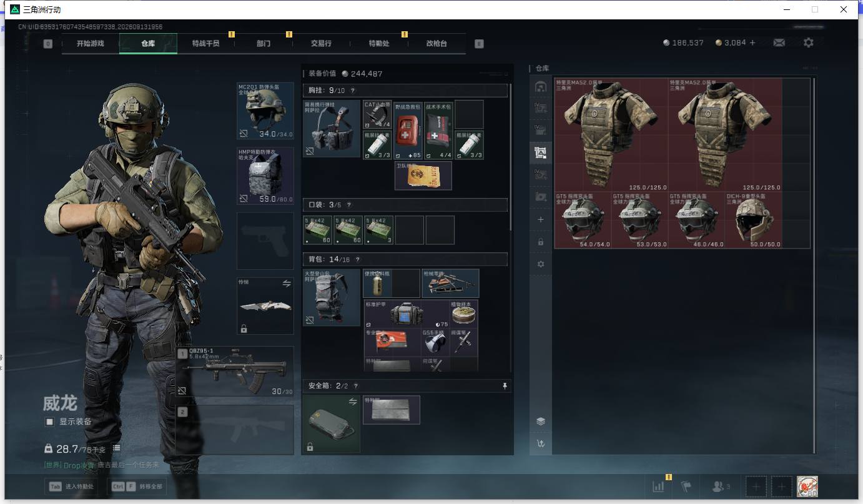This screenshot has height=504, width=863.
Task: Select the large hiking backpack slot
Action: [332, 297]
